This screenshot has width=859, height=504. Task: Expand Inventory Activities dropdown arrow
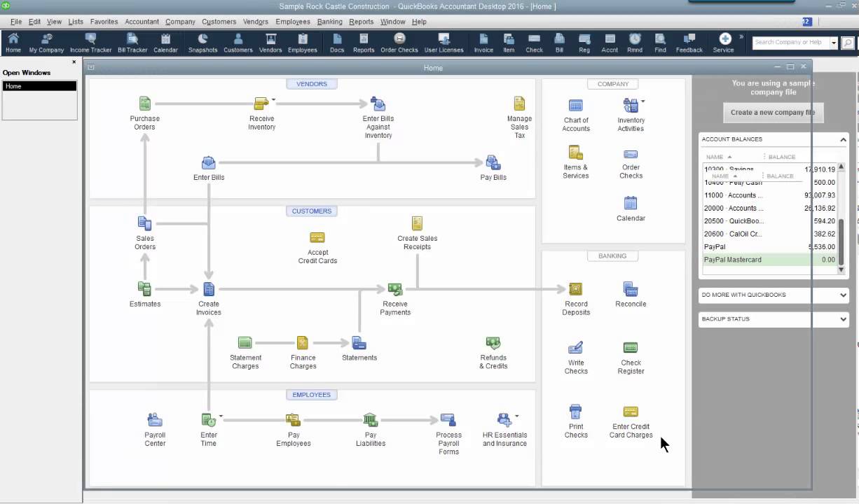[x=643, y=101]
